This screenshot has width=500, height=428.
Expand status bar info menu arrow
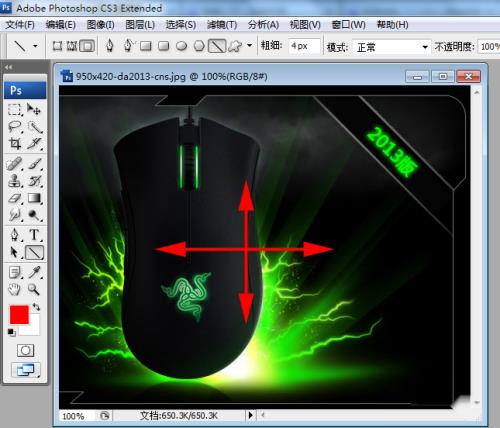(x=250, y=415)
